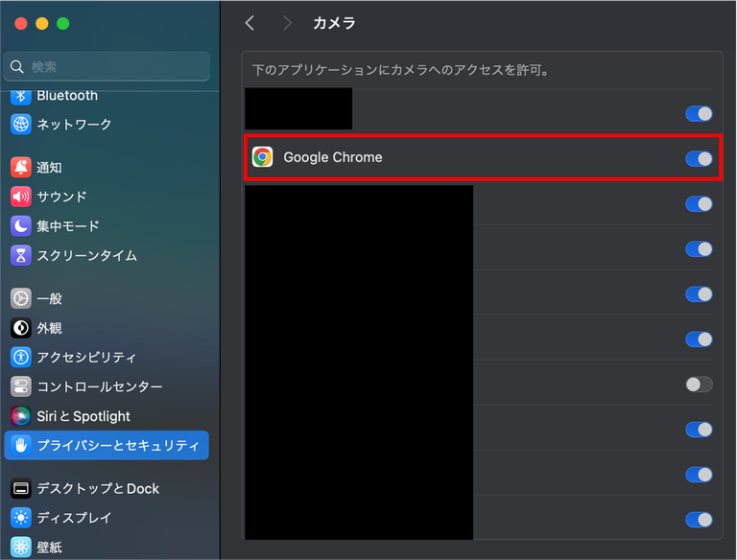The width and height of the screenshot is (737, 560).
Task: Open スクリーンタイム hourglass icon
Action: tap(21, 255)
